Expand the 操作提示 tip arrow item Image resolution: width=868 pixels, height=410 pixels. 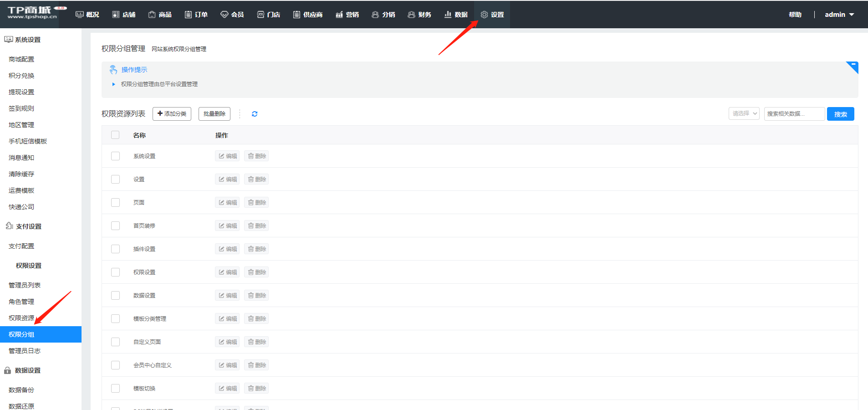click(x=114, y=84)
